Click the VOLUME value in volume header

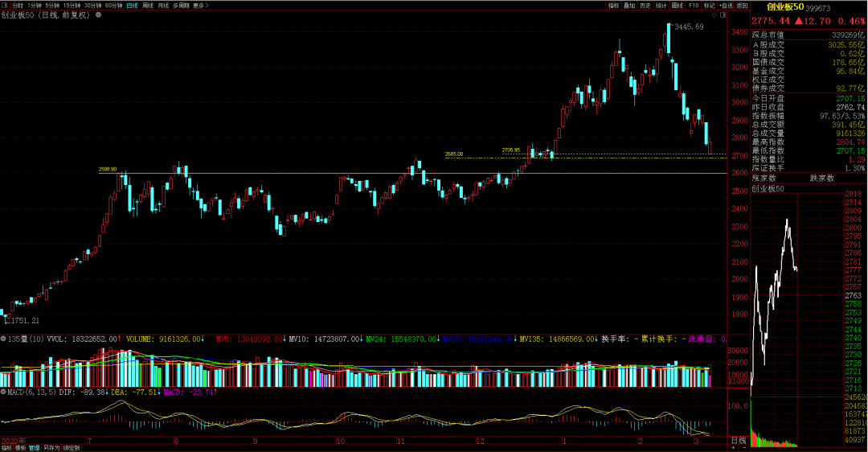[179, 339]
